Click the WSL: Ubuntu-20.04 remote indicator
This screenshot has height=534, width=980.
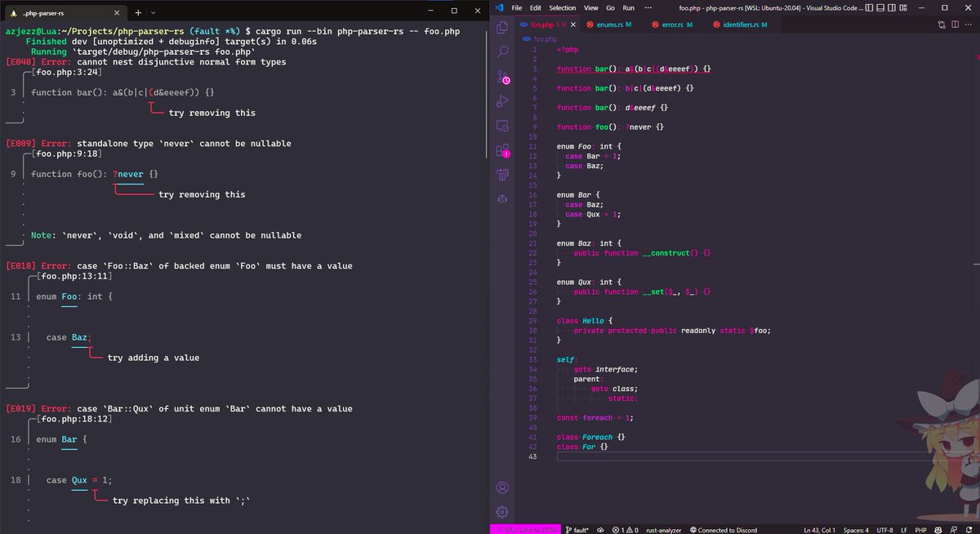pyautogui.click(x=525, y=529)
